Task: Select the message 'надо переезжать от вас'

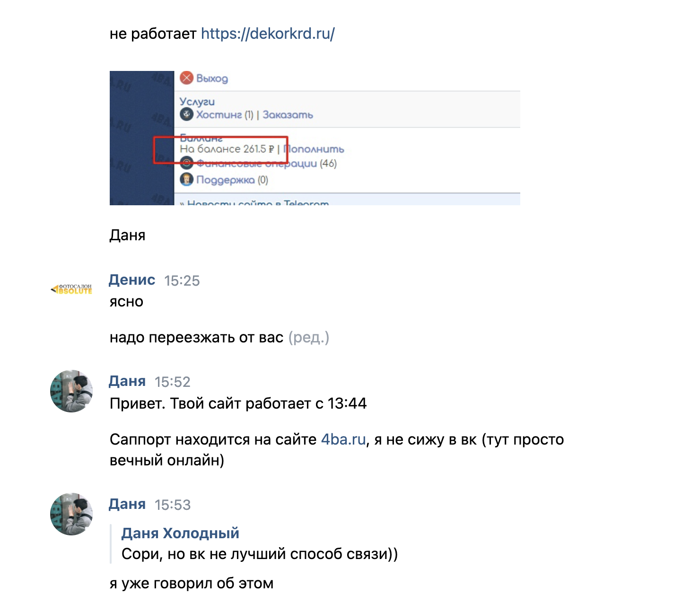Action: (196, 337)
